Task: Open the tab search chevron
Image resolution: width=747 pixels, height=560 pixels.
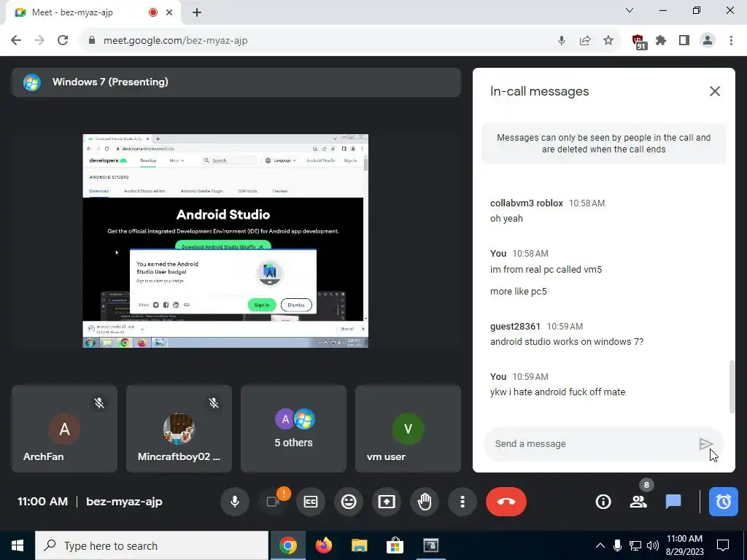Action: pyautogui.click(x=630, y=10)
